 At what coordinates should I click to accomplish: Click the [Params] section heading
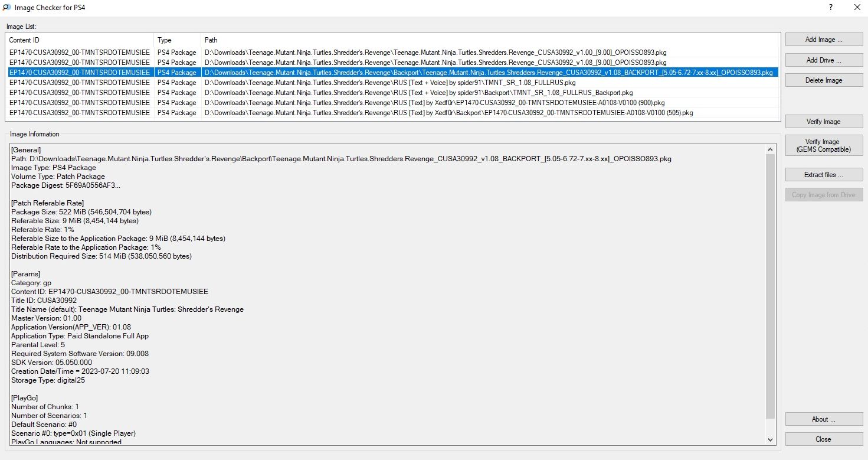[x=26, y=274]
